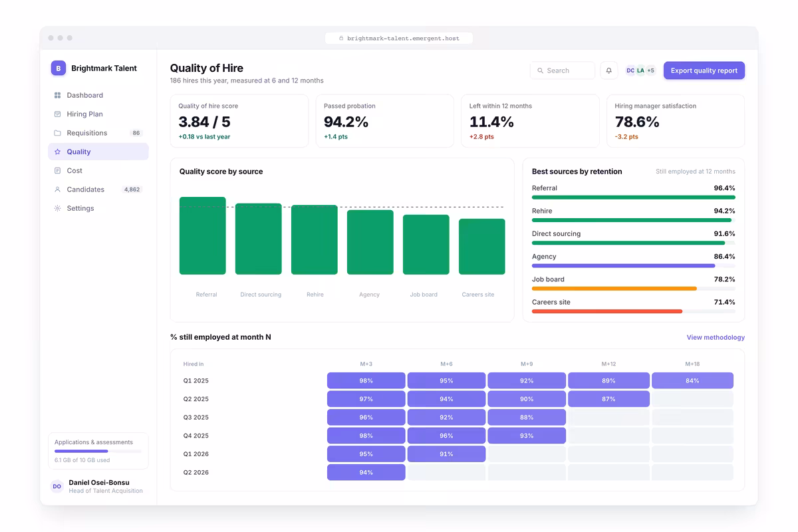Click Referral retention bar
The width and height of the screenshot is (798, 532).
634,198
